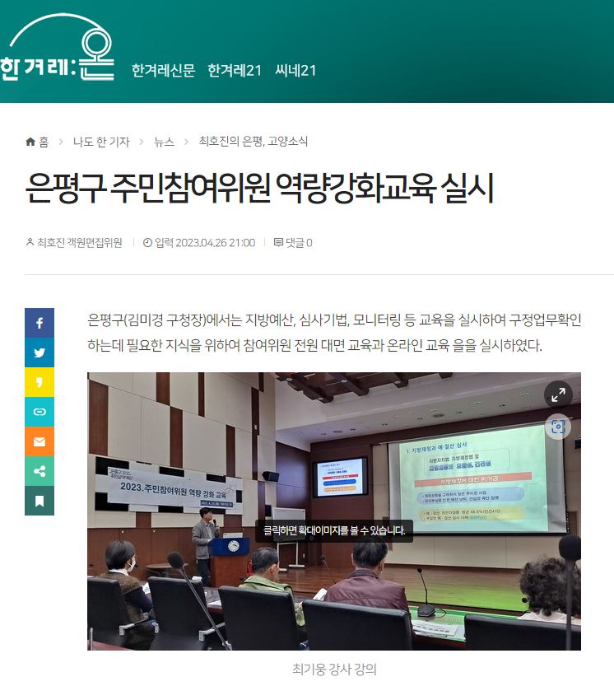Open the green share icon
The image size is (614, 700).
[40, 471]
